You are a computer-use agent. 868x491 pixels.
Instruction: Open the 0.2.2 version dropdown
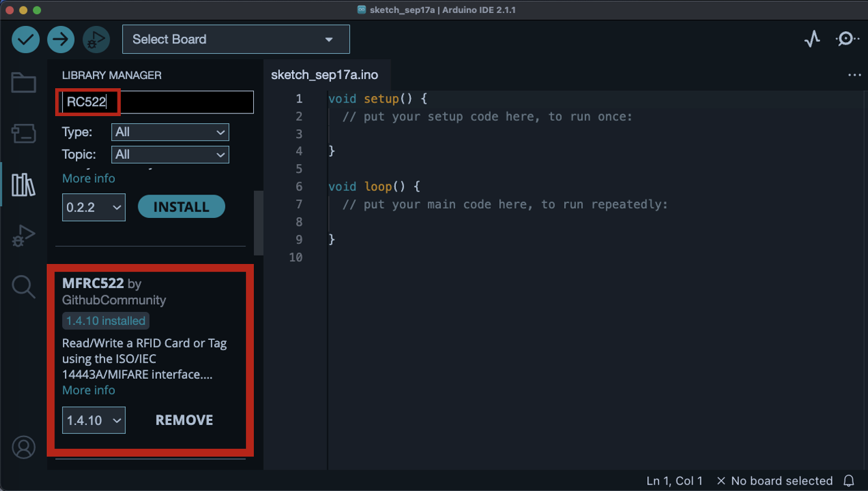[x=93, y=208]
